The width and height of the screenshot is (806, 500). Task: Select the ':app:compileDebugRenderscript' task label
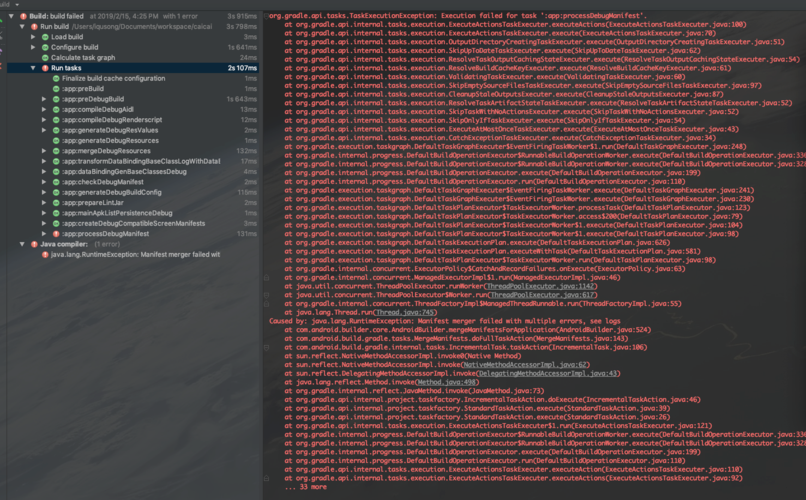pos(112,120)
